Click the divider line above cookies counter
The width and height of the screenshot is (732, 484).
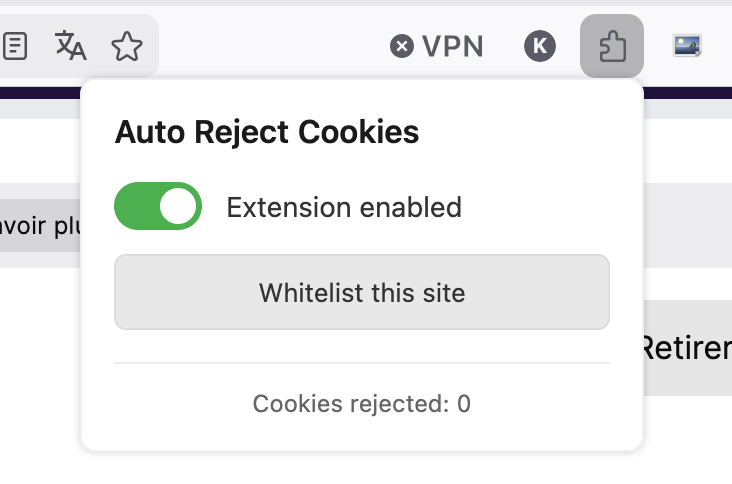(x=361, y=363)
